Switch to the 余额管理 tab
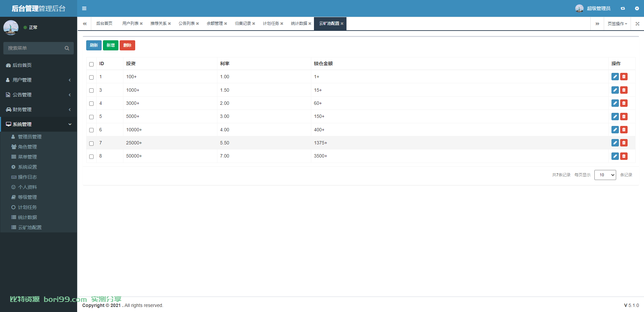The image size is (644, 312). [215, 24]
